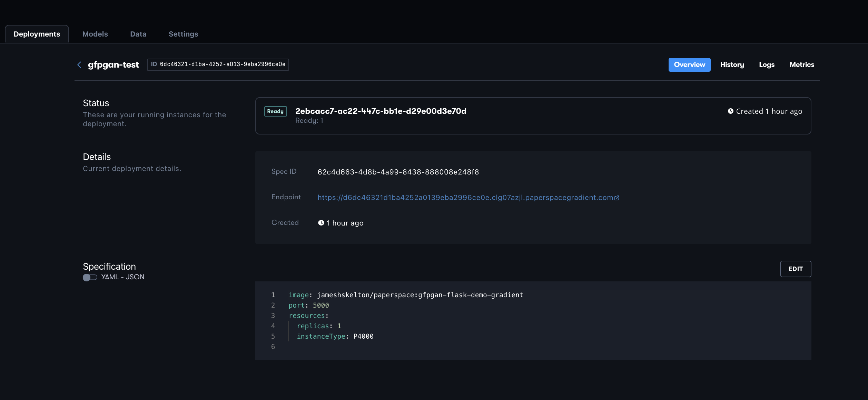
Task: Switch to the Models tab
Action: point(95,34)
